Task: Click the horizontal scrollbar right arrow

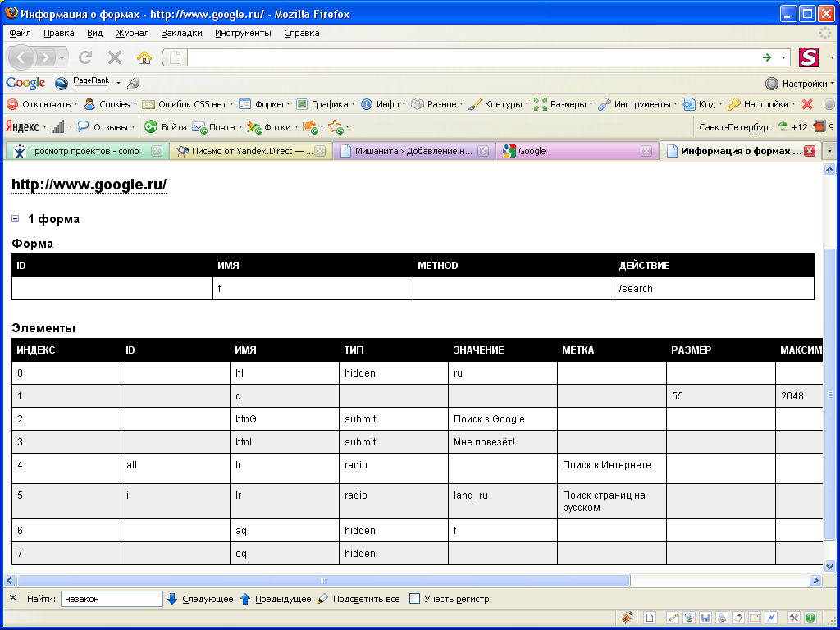Action: click(815, 580)
